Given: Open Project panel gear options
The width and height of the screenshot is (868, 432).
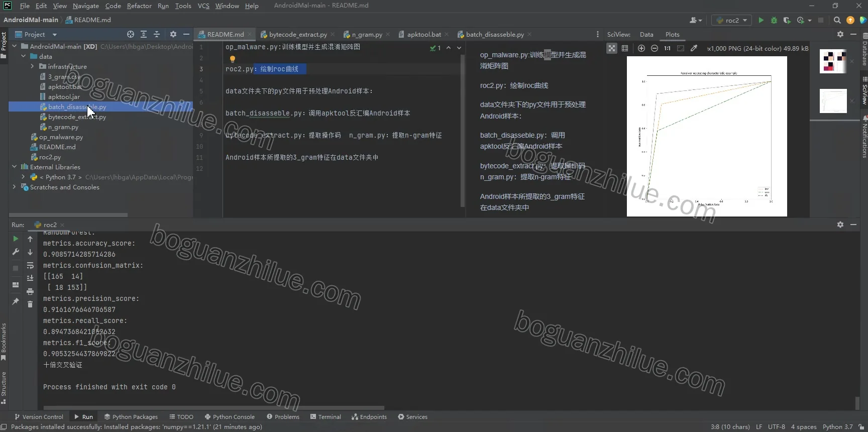Looking at the screenshot, I should coord(173,34).
